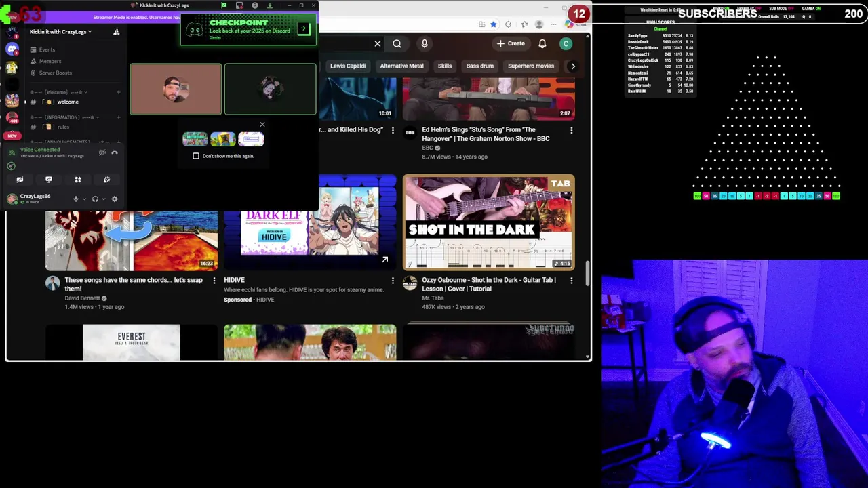
Task: Close the Discord activities suggestion popup
Action: [x=262, y=125]
